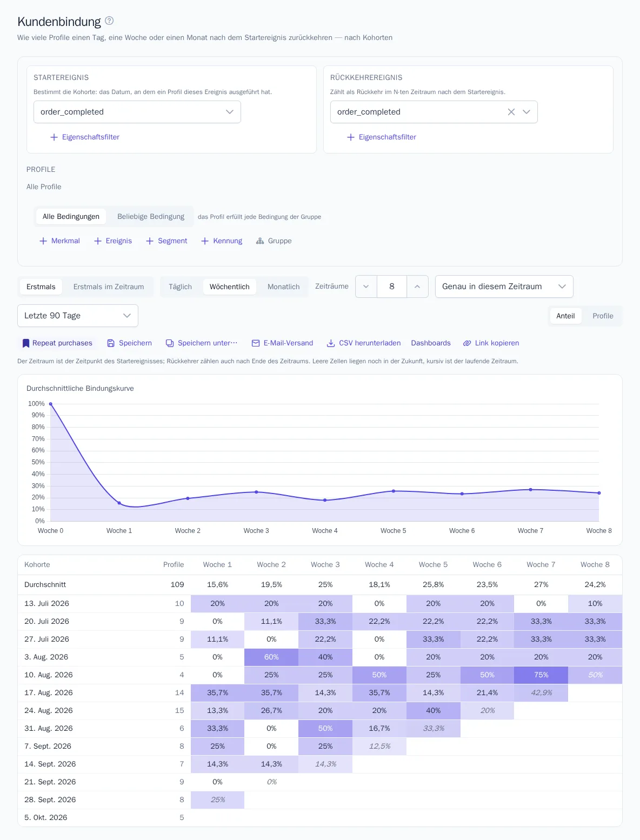Image resolution: width=640 pixels, height=840 pixels.
Task: Add Eigenschaftsfilter under Startereignis
Action: coord(85,137)
